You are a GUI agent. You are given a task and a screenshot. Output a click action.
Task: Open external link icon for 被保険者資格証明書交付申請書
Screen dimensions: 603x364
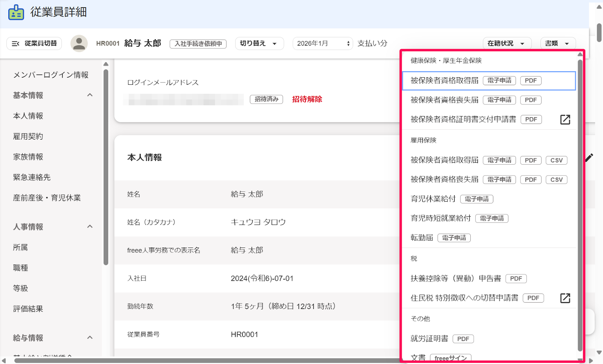pos(565,119)
